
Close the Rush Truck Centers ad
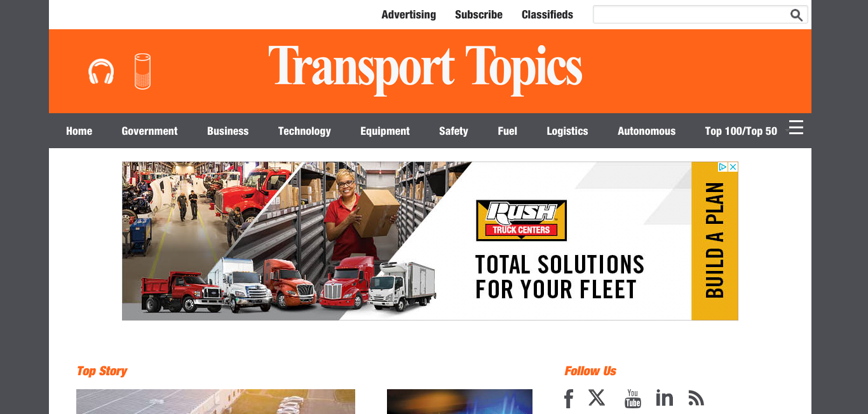point(733,167)
